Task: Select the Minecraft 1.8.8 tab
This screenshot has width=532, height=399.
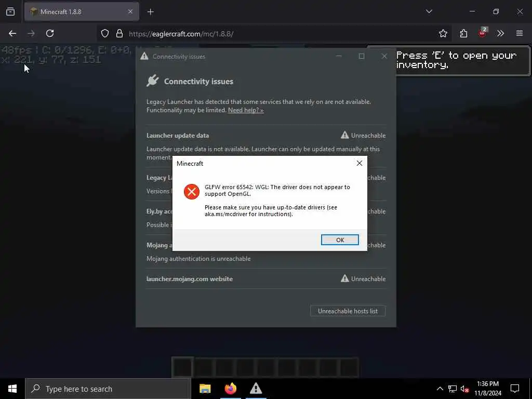Action: 82,11
